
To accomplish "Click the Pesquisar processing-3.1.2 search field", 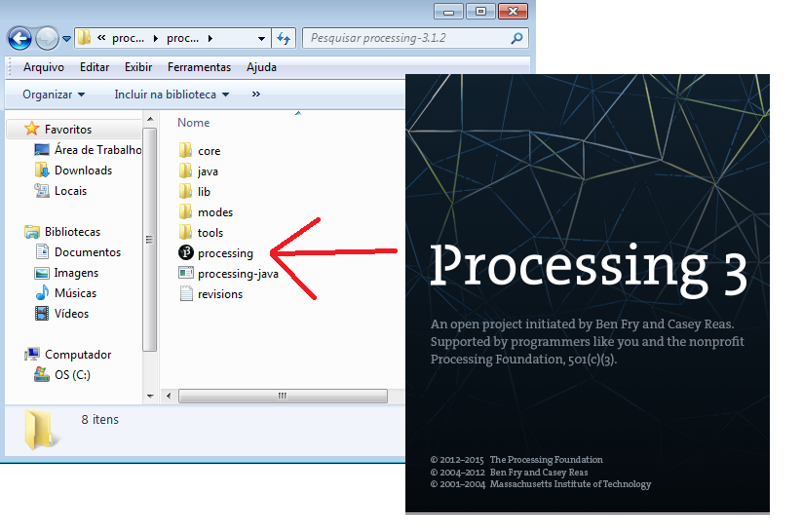I will (x=406, y=38).
